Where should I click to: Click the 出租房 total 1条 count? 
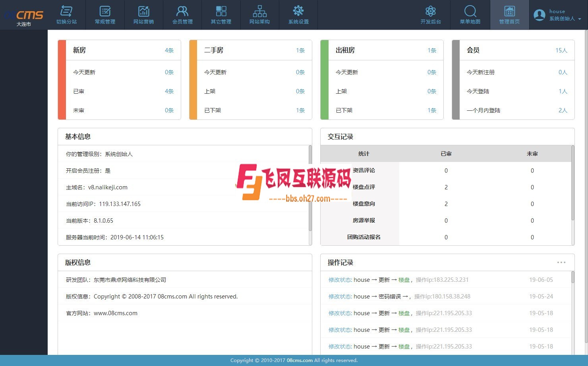point(432,50)
